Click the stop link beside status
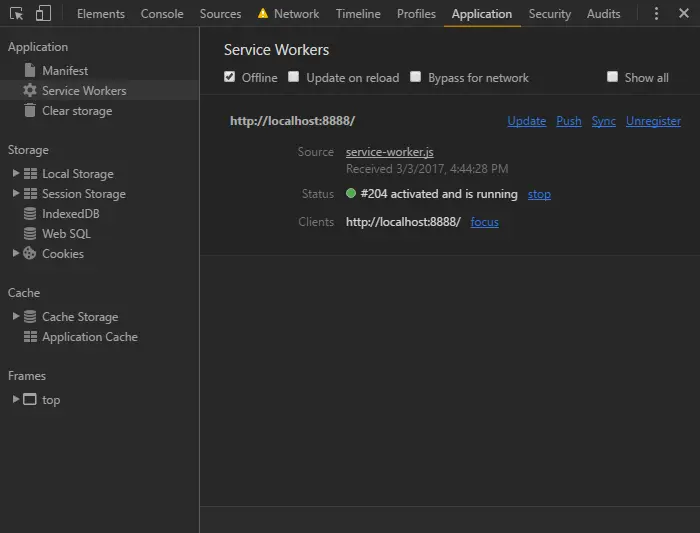This screenshot has width=700, height=533. point(539,194)
